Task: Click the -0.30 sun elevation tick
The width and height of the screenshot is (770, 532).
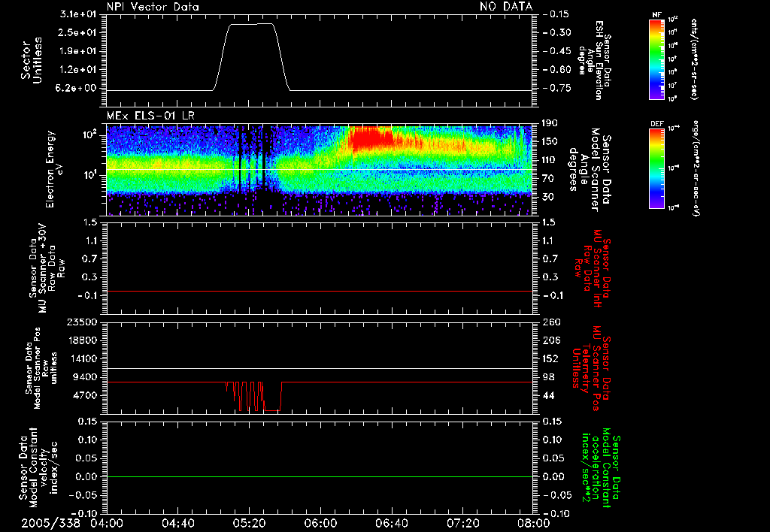Action: (x=557, y=32)
